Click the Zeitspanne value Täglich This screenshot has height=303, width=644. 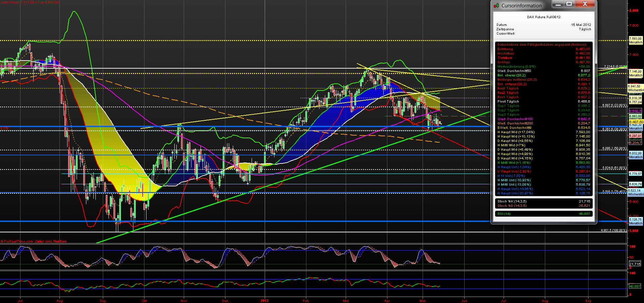coord(585,29)
